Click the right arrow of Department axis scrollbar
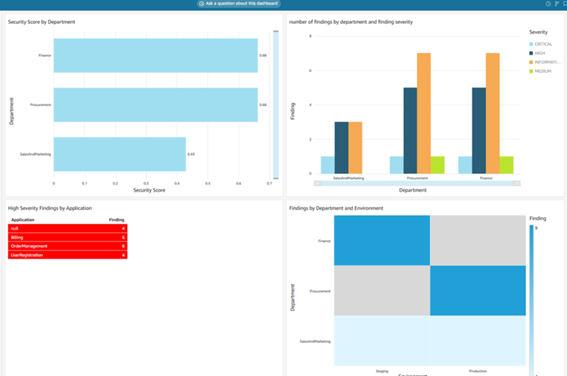 tap(517, 183)
